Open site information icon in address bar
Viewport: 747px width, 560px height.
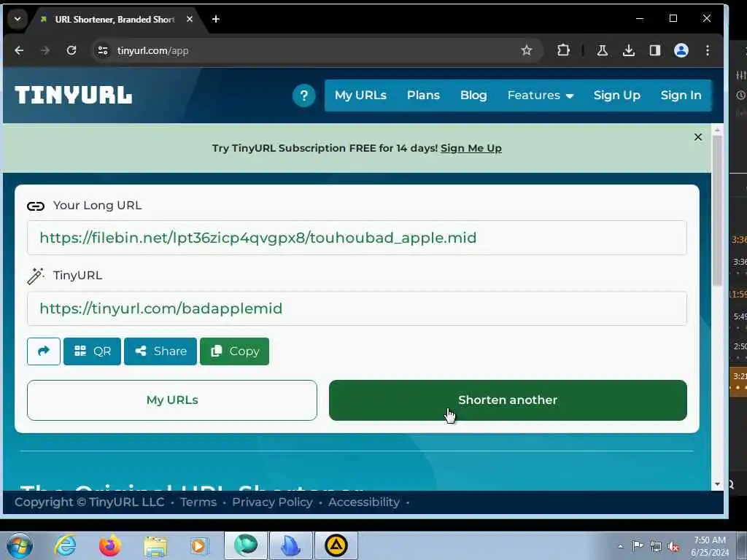(x=103, y=50)
